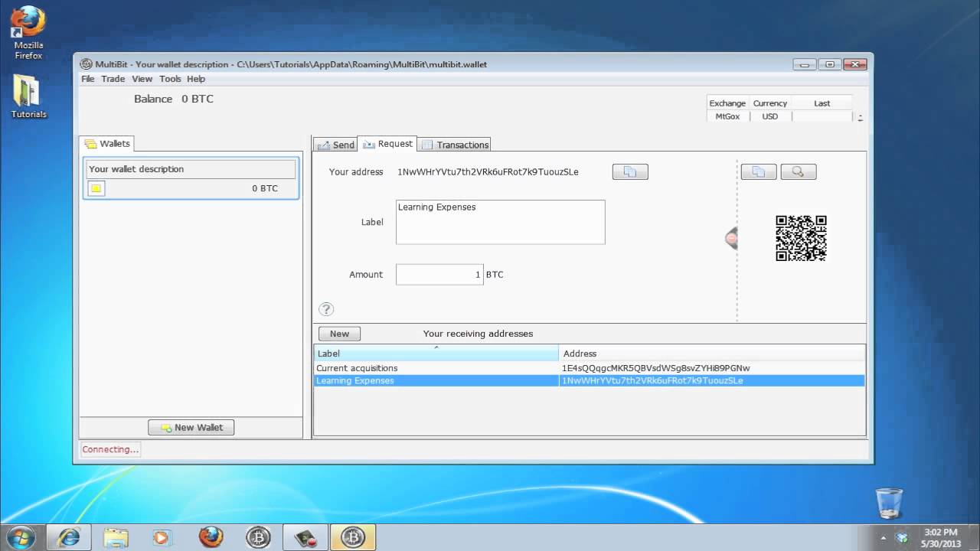
Task: Click into the Amount BTC field
Action: pos(439,275)
